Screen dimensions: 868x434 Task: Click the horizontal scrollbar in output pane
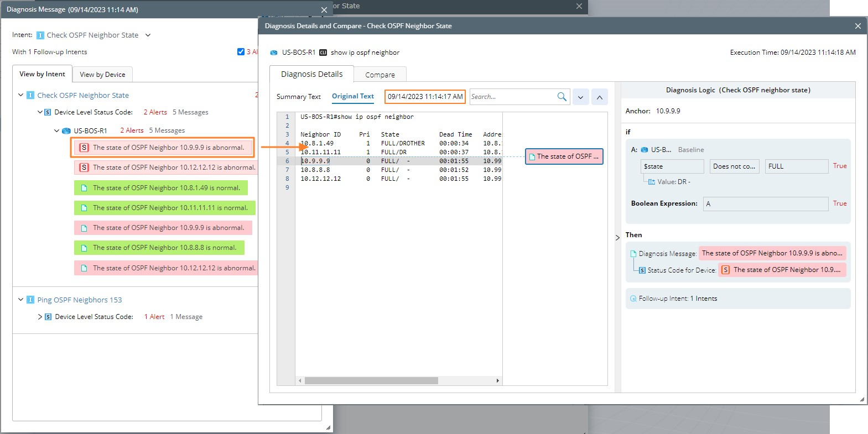[371, 381]
